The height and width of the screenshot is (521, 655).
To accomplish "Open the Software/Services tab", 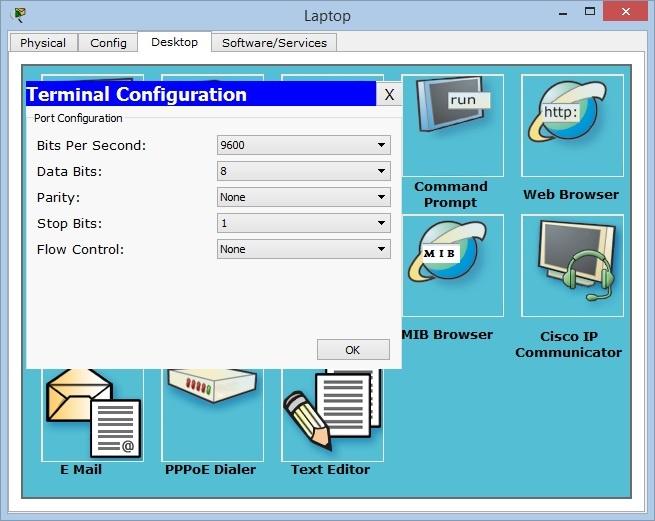I will click(x=274, y=43).
